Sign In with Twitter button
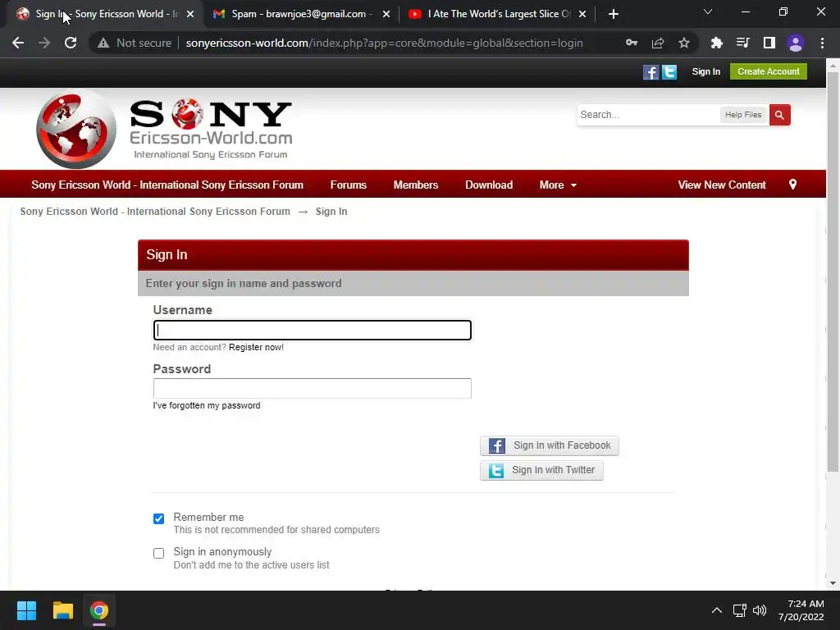Viewport: 840px width, 630px height. [541, 470]
